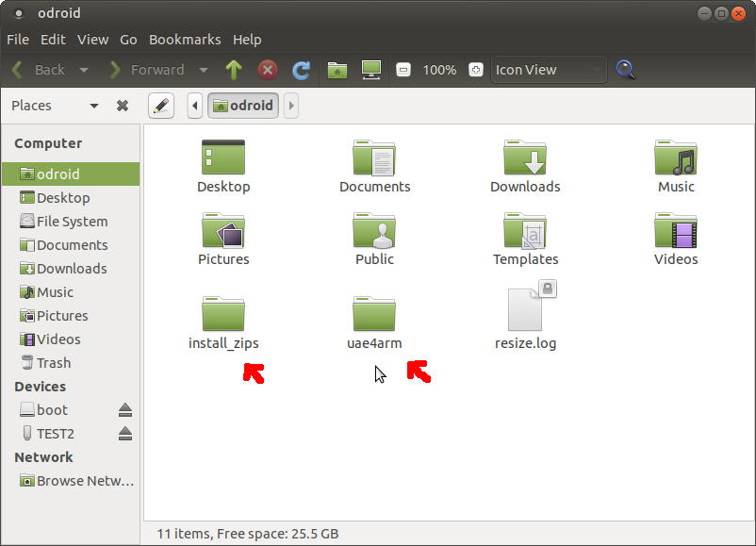Open the Back history dropdown arrow

click(84, 70)
